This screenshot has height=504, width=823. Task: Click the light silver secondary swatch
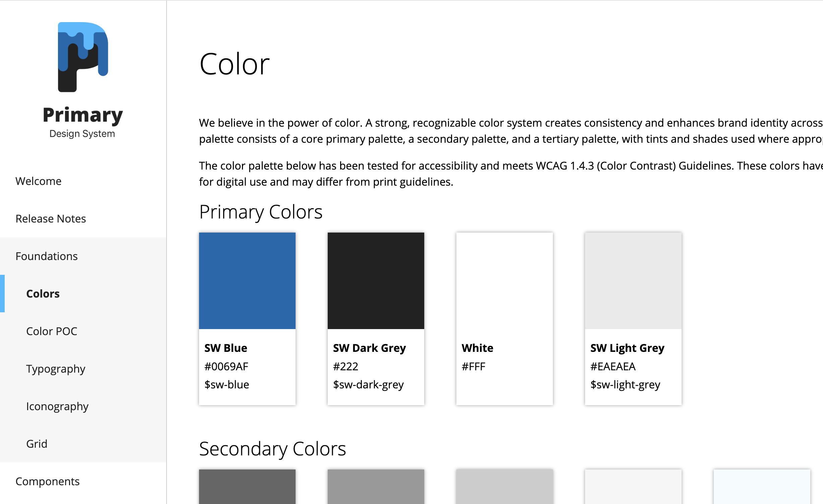pos(505,487)
